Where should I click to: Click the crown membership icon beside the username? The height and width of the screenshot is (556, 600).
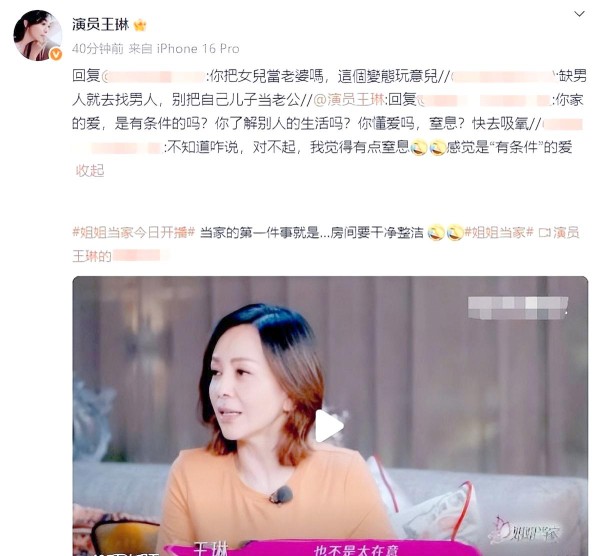[x=140, y=26]
